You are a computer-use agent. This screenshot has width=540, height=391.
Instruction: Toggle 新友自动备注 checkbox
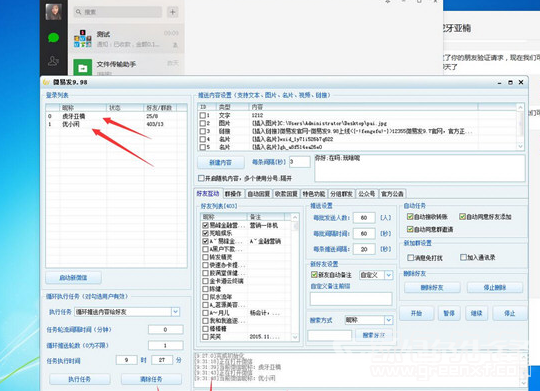click(x=314, y=275)
